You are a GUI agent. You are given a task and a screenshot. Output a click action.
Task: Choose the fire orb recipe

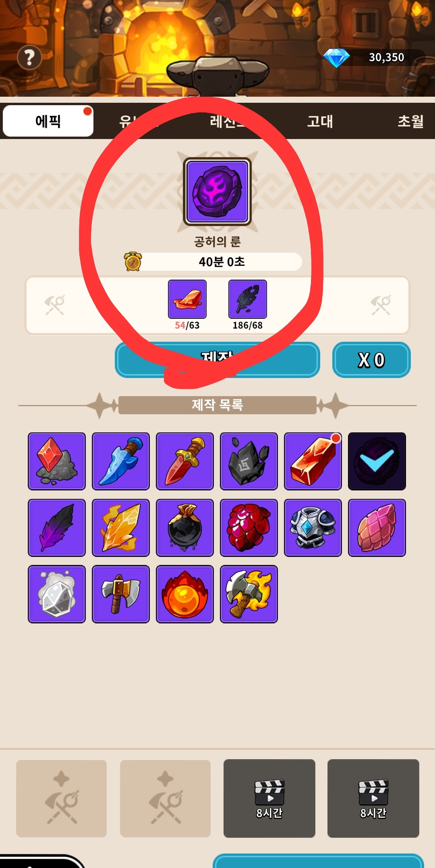(185, 594)
